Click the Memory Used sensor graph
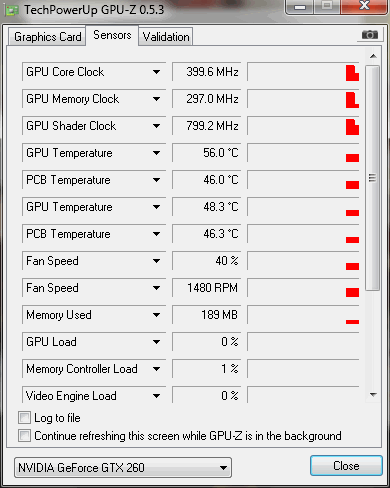390x488 pixels. 303,315
